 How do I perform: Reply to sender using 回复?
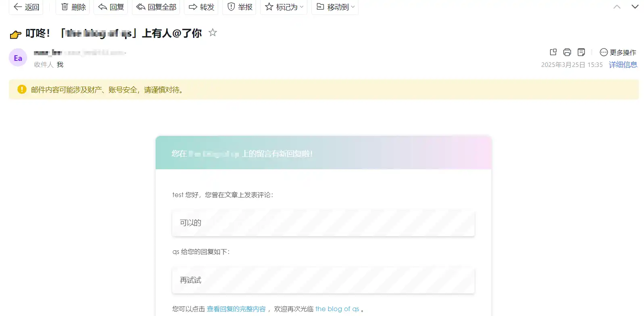point(111,7)
